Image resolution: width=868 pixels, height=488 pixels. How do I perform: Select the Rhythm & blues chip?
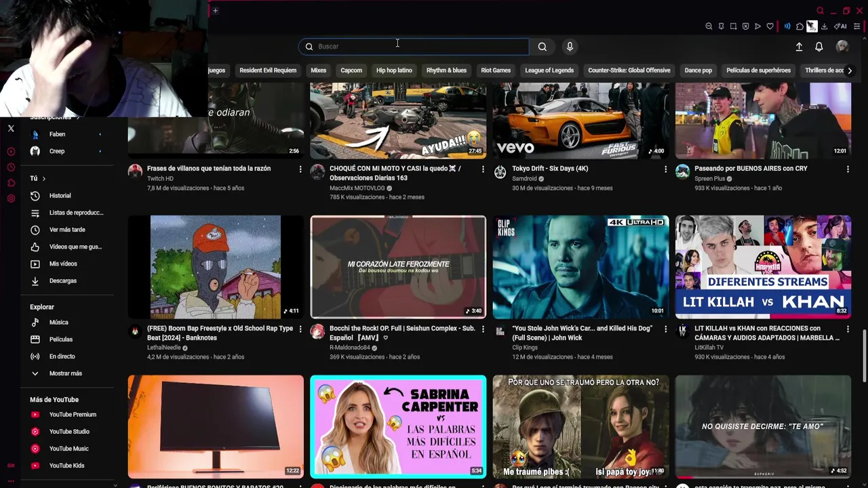(x=446, y=70)
